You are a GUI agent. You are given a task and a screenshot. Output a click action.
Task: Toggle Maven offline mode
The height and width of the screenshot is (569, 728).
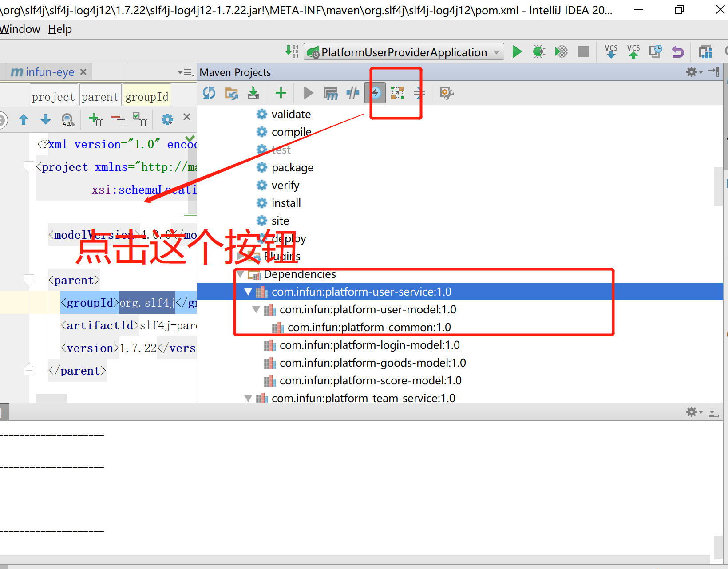[353, 93]
